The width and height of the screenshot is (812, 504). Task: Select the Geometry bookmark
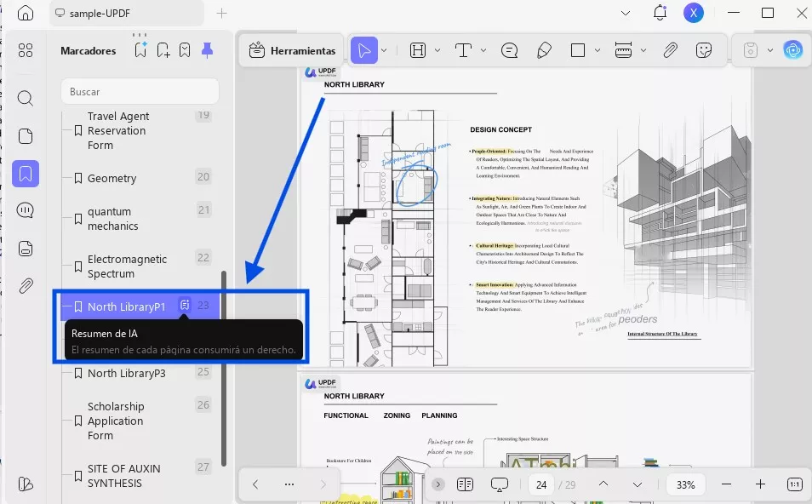(x=112, y=178)
